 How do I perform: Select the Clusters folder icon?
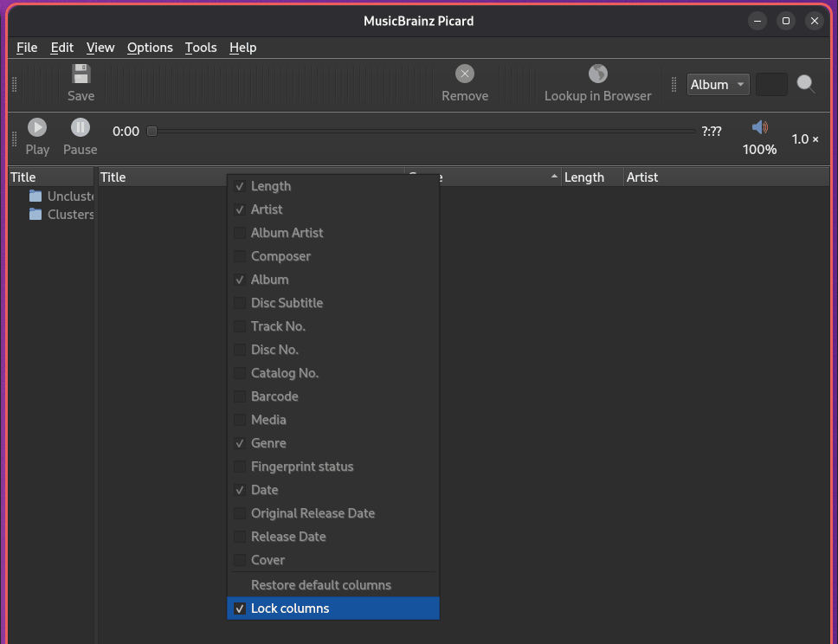35,214
